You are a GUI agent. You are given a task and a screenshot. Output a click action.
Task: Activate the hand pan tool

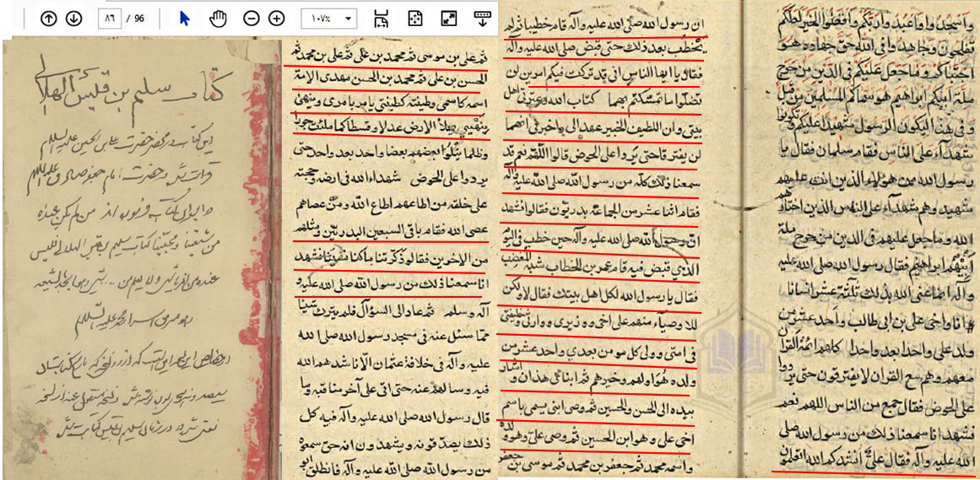point(218,19)
